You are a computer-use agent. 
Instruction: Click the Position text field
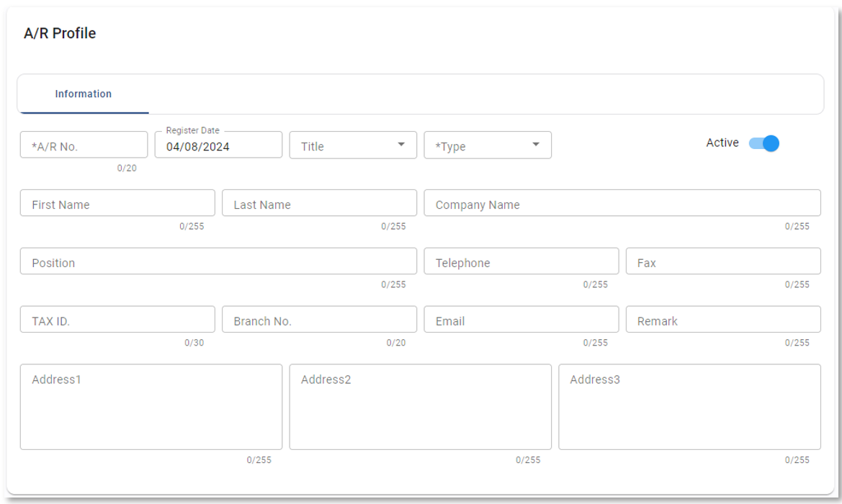(x=218, y=262)
